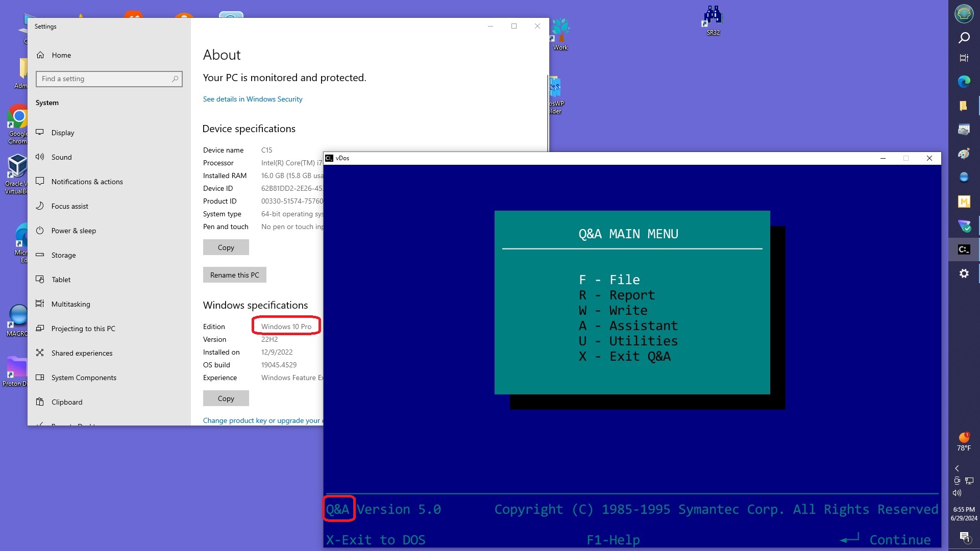Open See details in Windows Security link
Screen dimensions: 980x551
click(x=253, y=99)
